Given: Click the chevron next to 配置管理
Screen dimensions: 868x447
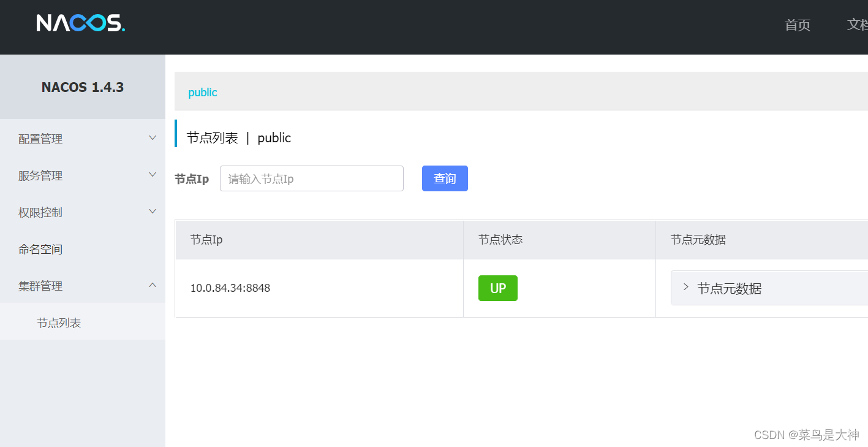Looking at the screenshot, I should tap(153, 138).
